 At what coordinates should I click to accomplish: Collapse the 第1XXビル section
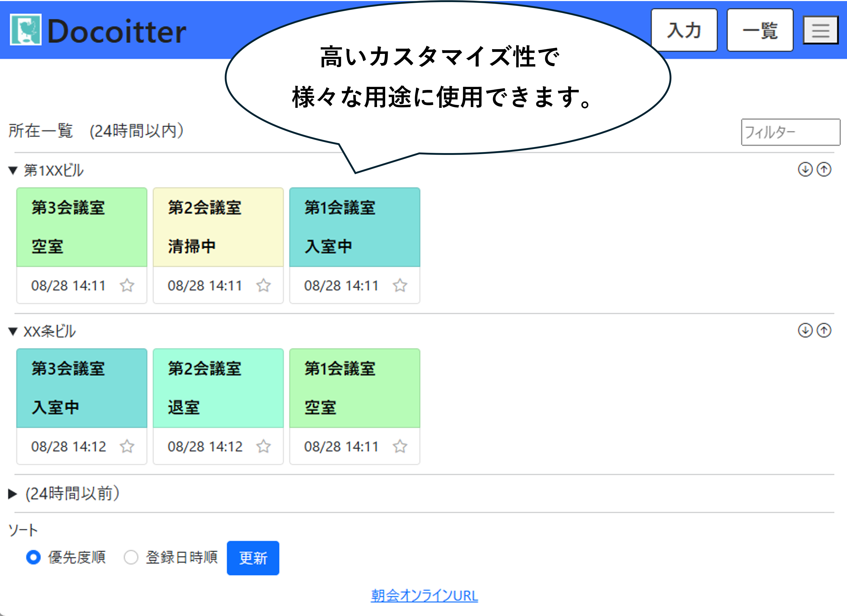pos(13,169)
